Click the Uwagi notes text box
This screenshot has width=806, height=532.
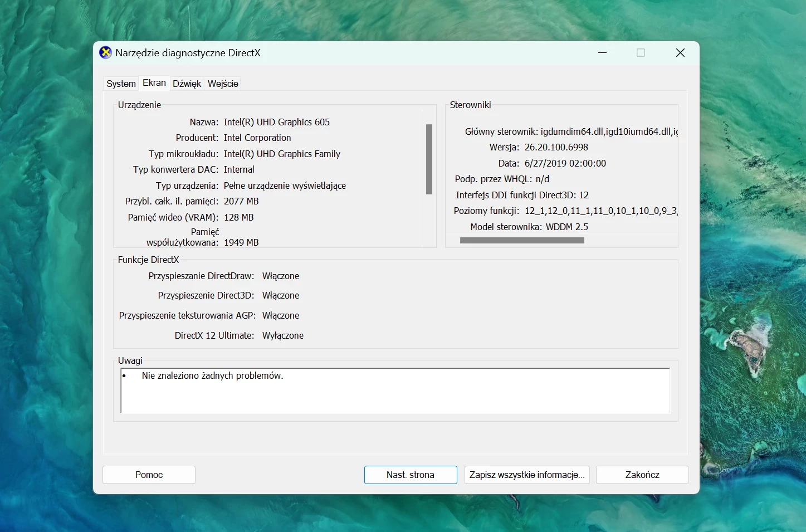pos(395,391)
